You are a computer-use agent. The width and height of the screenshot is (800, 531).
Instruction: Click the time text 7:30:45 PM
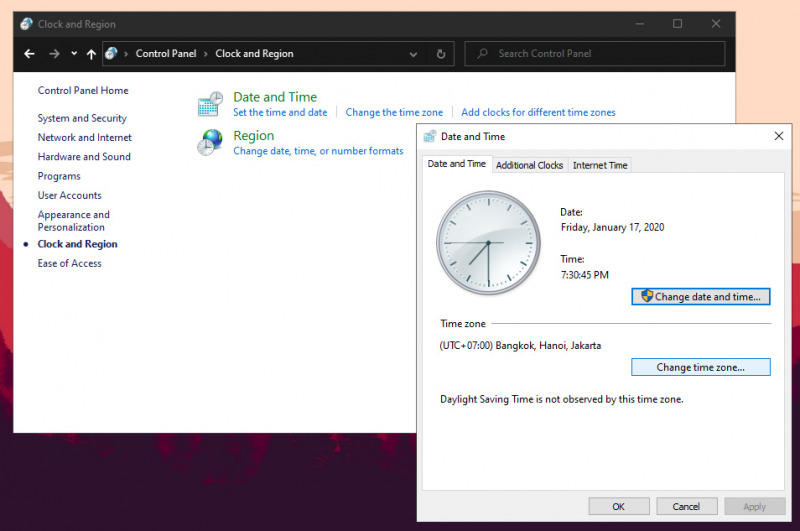(x=585, y=275)
